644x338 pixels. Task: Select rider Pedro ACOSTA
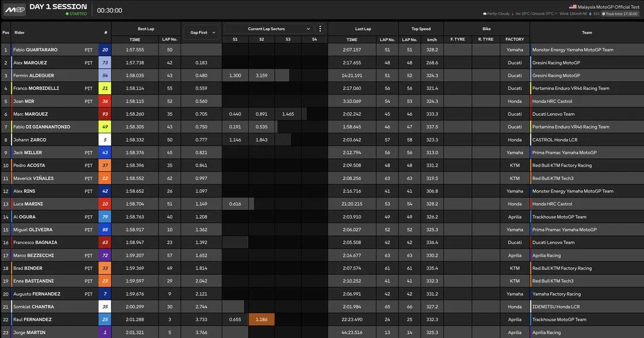pyautogui.click(x=29, y=165)
